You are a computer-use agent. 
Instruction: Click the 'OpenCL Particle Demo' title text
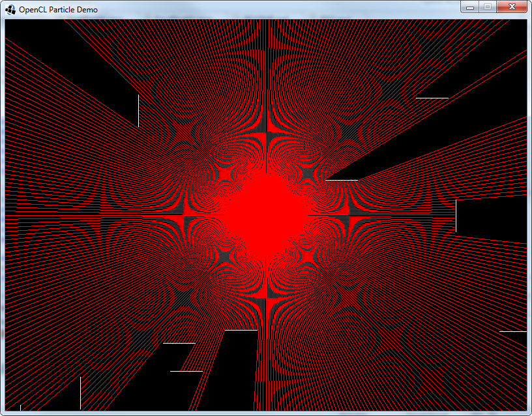pos(59,10)
